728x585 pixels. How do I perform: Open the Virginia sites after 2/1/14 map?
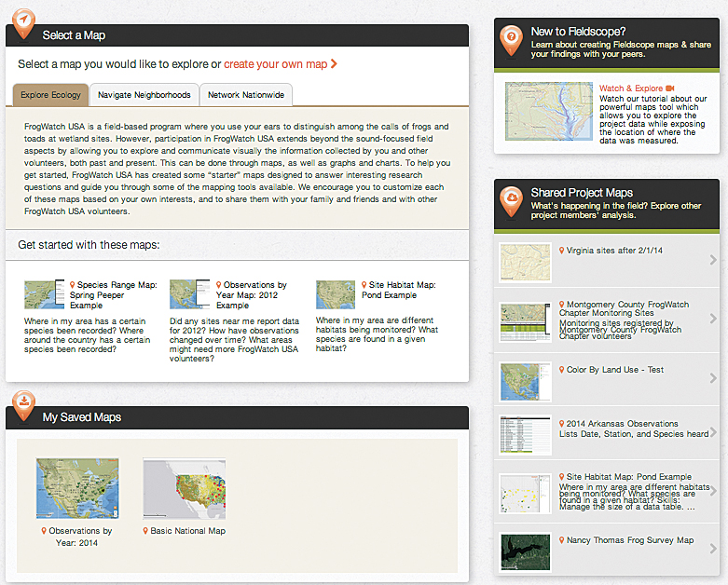click(x=614, y=250)
